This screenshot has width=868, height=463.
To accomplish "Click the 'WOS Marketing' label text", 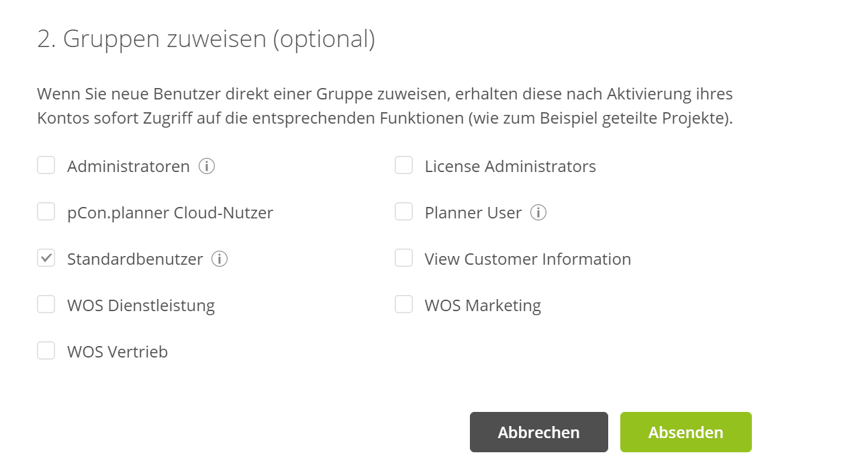I will pyautogui.click(x=483, y=306).
